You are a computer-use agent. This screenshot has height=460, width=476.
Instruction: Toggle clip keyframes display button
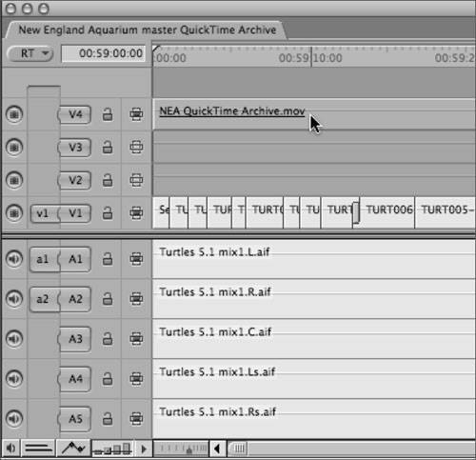click(38, 449)
